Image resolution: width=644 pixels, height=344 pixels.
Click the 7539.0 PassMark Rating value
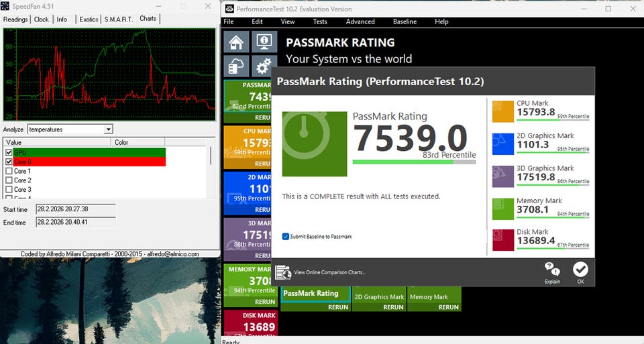click(x=410, y=138)
